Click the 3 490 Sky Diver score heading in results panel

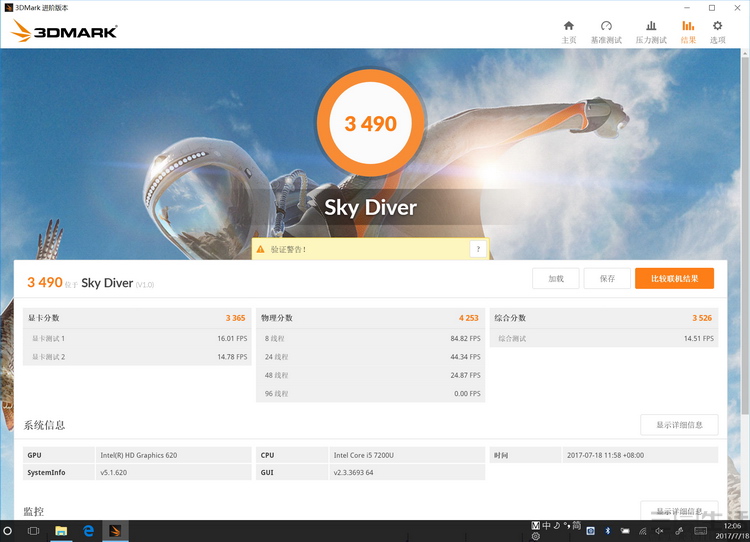click(x=90, y=283)
